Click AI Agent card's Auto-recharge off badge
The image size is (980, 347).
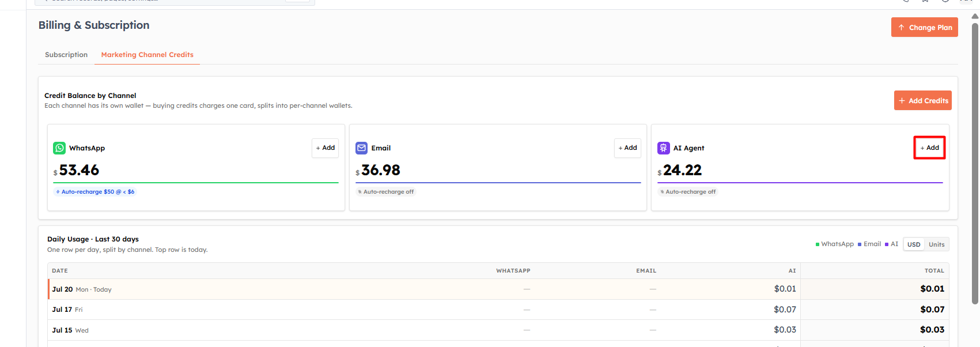pyautogui.click(x=688, y=192)
